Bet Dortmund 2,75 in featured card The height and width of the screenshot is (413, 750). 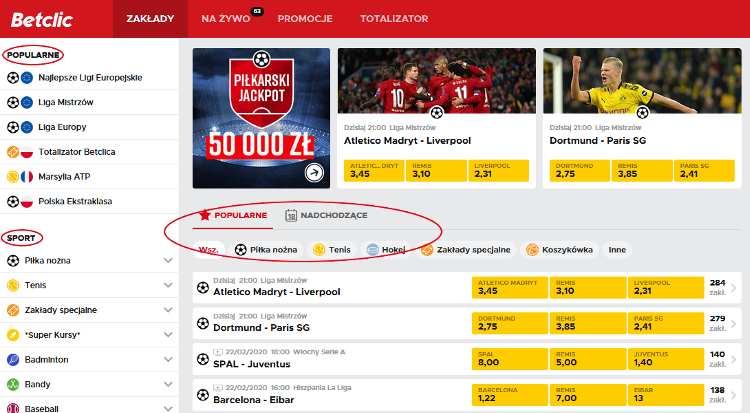pos(580,170)
